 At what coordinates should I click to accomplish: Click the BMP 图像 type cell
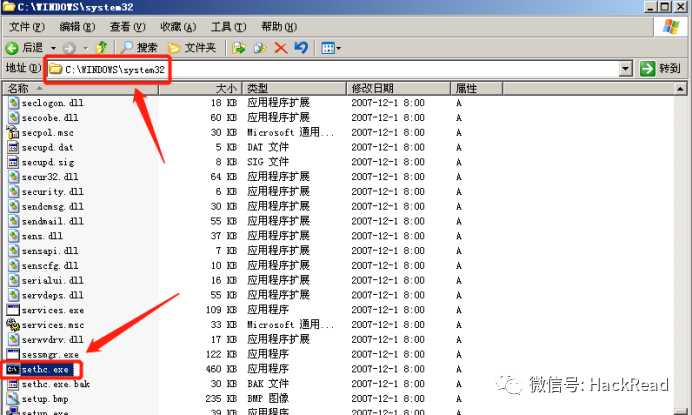pos(268,399)
